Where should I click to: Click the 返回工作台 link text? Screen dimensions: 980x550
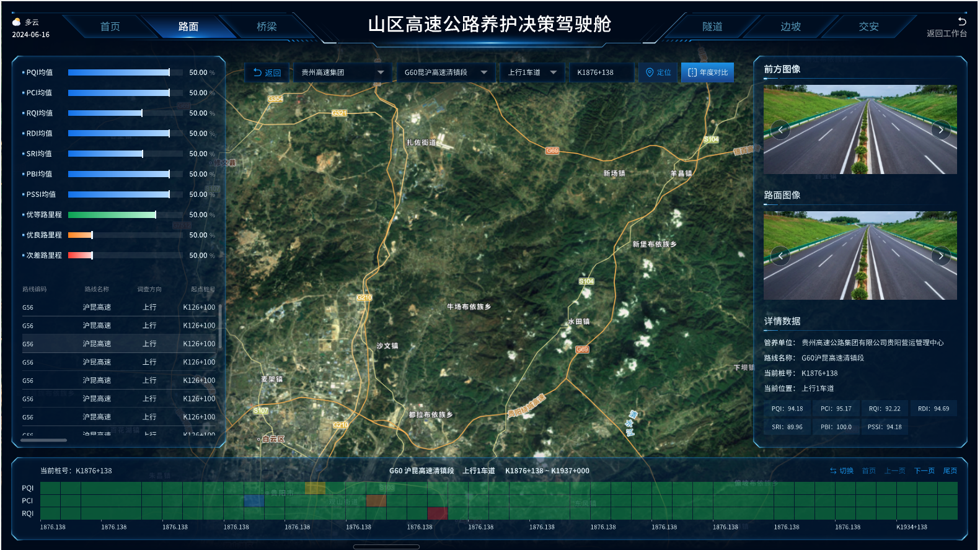(947, 33)
